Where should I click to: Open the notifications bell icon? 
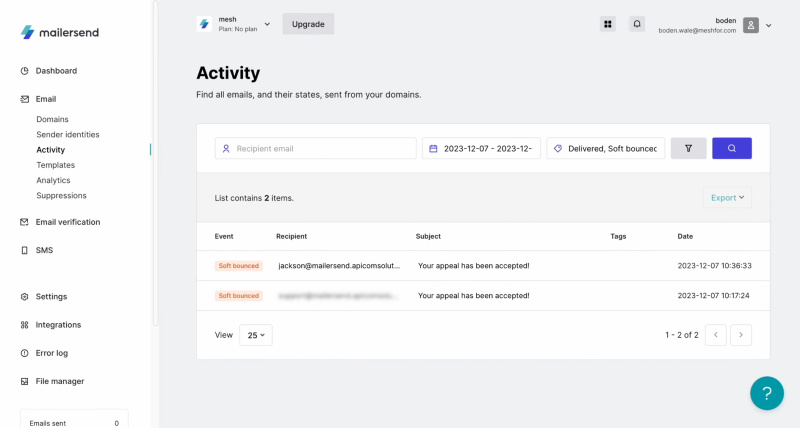pyautogui.click(x=636, y=24)
